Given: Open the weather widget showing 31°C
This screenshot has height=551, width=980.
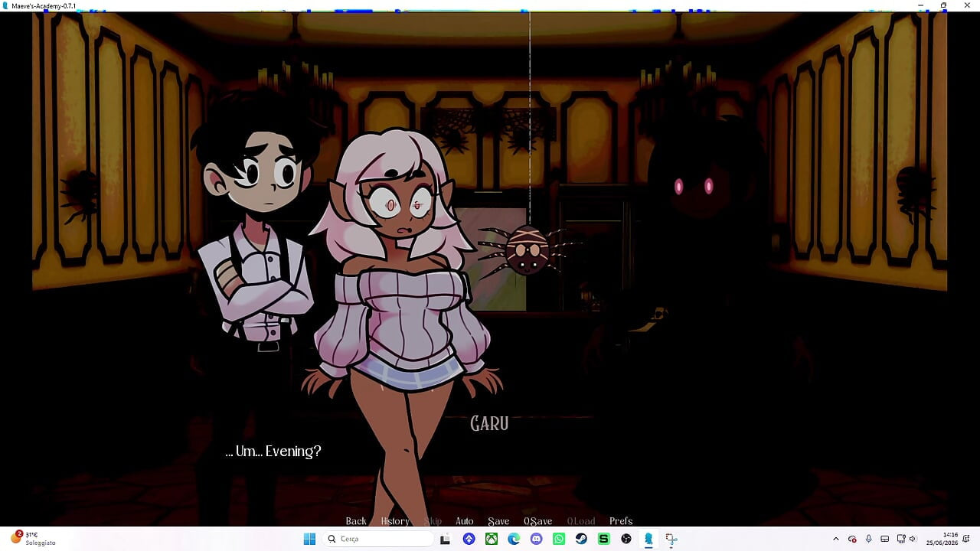Looking at the screenshot, I should pos(34,539).
